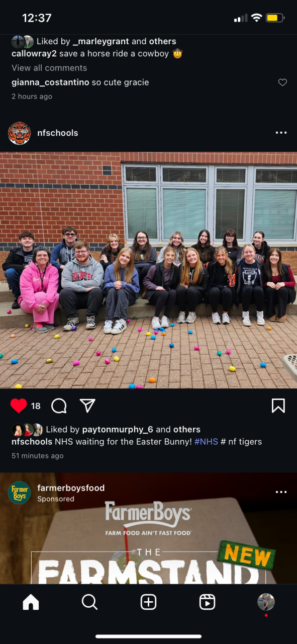Open _marleygrant profile from likes
This screenshot has width=297, height=644.
click(x=101, y=41)
